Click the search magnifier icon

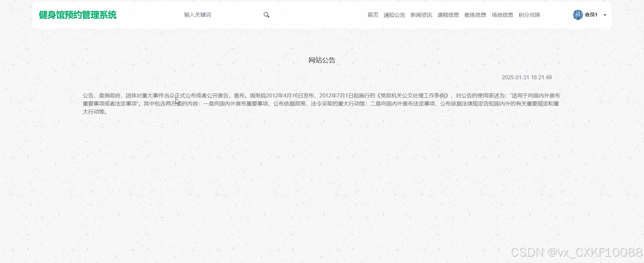[266, 15]
